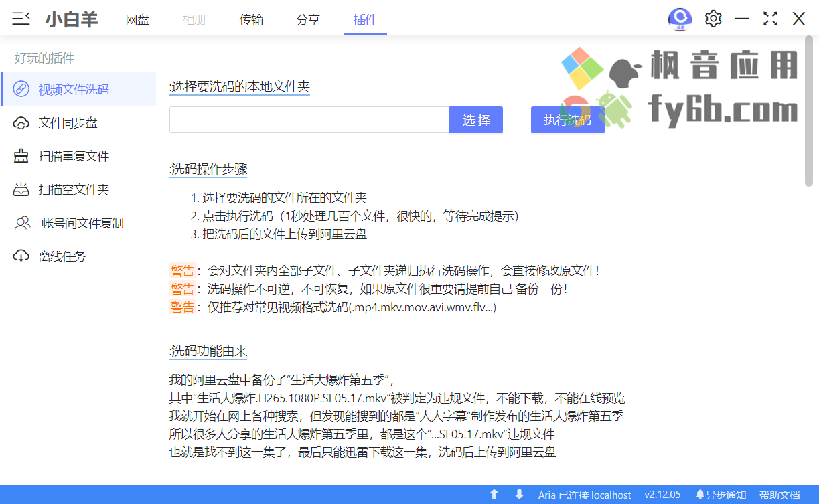The image size is (819, 504).
Task: Open the user avatar profile
Action: coord(680,19)
